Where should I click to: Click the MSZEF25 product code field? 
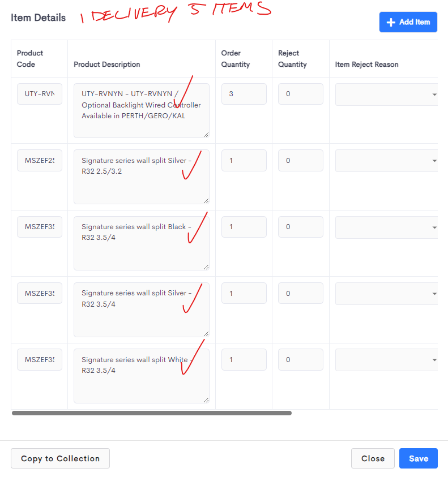[40, 160]
